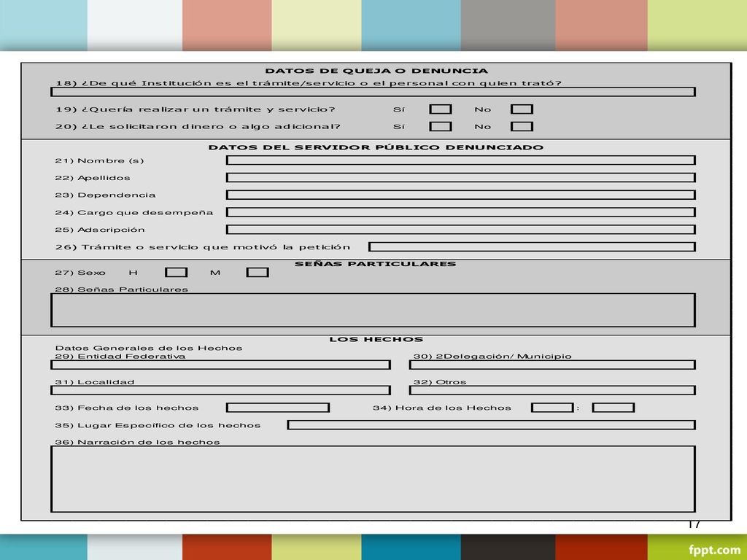Click the Apellidos input field
The width and height of the screenshot is (747, 560).
[461, 178]
